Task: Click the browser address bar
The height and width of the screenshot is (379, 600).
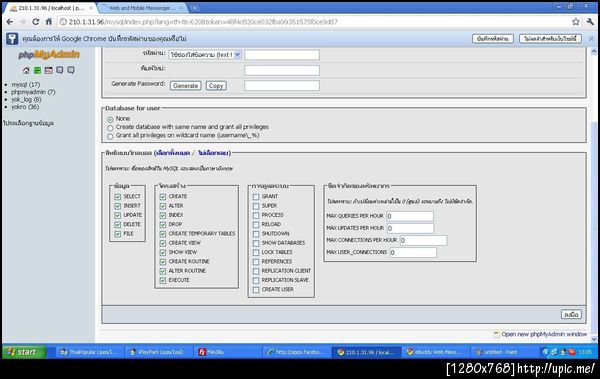Action: pyautogui.click(x=313, y=22)
